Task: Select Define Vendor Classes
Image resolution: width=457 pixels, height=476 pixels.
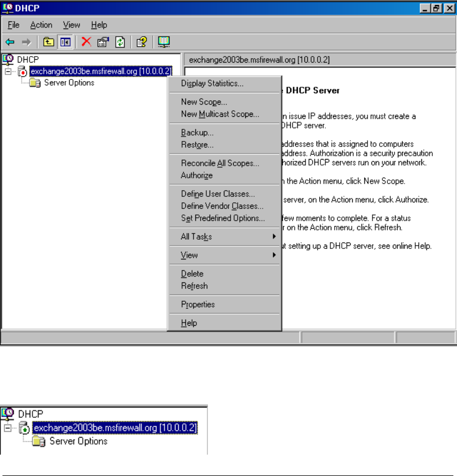Action: point(224,206)
